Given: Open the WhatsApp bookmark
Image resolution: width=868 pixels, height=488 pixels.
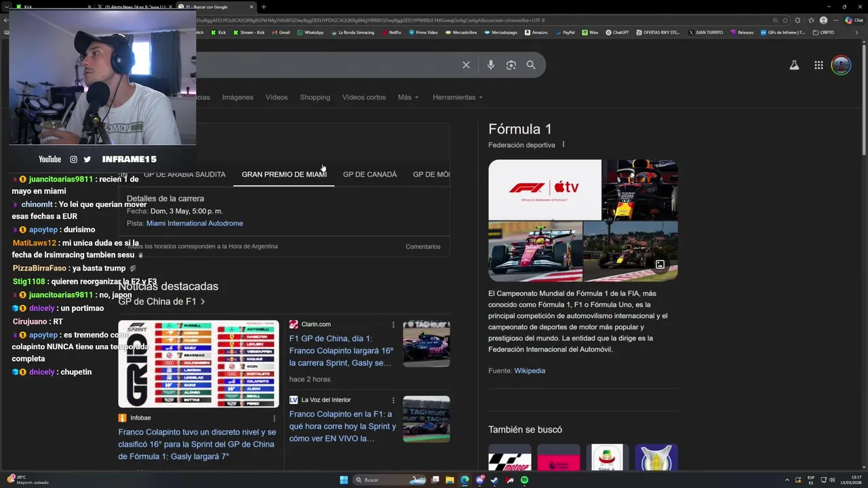Looking at the screenshot, I should pos(310,33).
